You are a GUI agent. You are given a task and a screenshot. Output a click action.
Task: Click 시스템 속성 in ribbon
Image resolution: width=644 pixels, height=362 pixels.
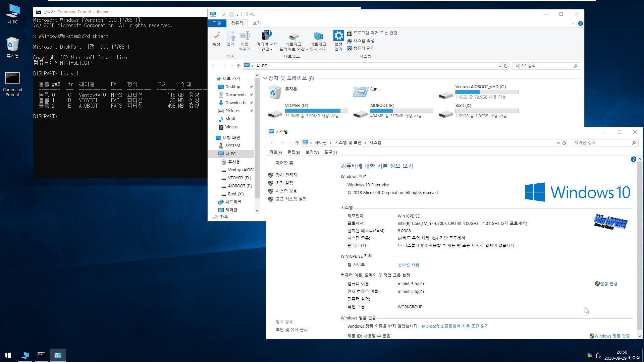point(361,41)
